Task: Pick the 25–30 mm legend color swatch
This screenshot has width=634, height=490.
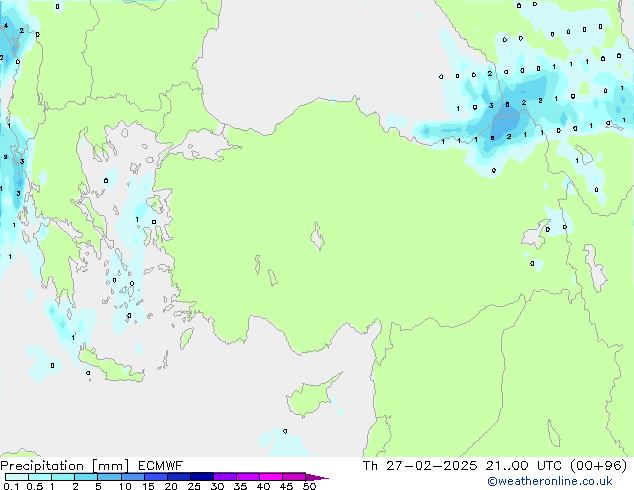Action: [201, 477]
